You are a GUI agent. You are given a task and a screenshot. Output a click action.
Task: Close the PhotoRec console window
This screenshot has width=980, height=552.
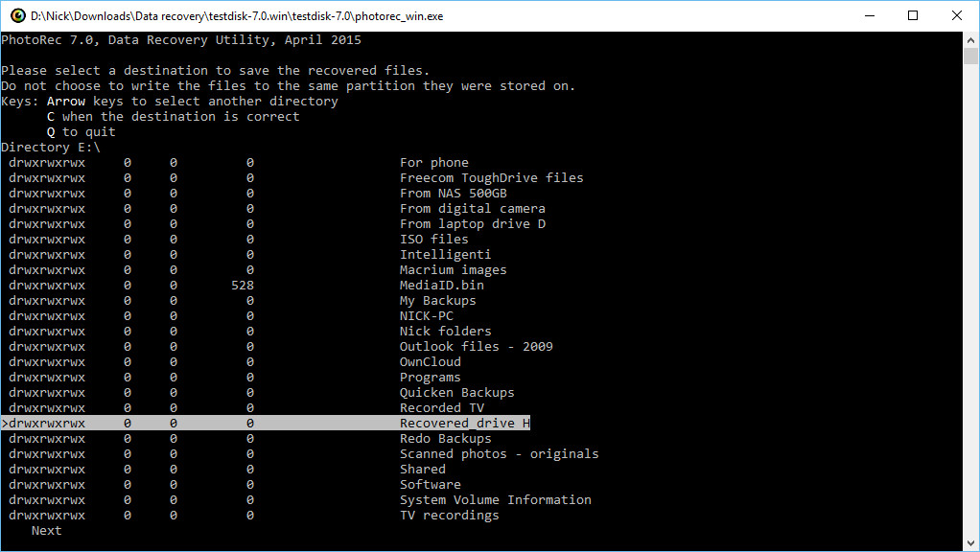956,15
